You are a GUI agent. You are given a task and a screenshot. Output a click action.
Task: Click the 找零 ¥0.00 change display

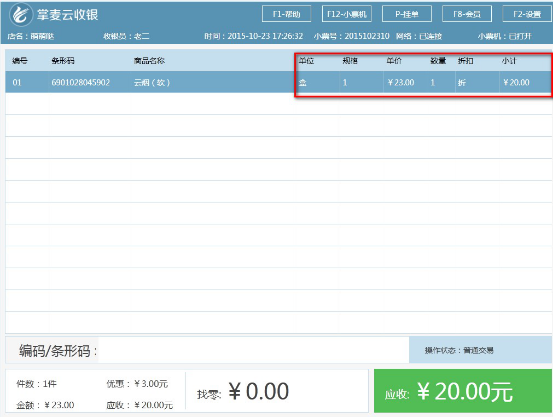(243, 392)
